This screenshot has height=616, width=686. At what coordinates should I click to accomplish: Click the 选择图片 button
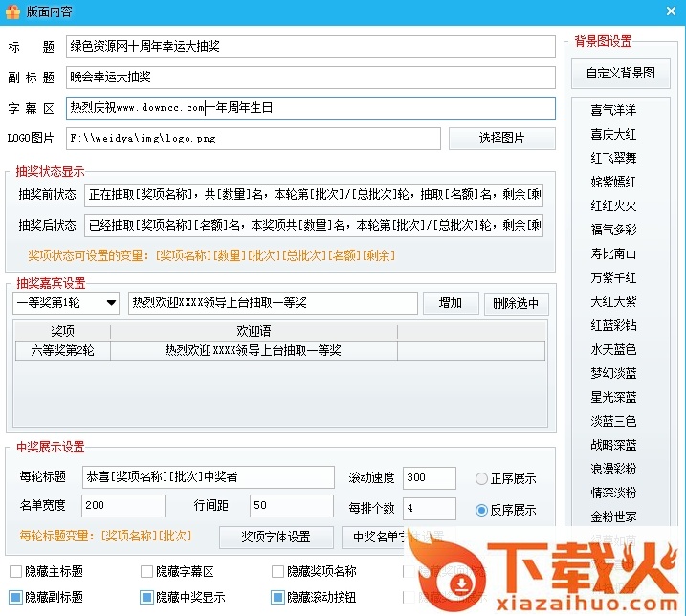pyautogui.click(x=501, y=138)
